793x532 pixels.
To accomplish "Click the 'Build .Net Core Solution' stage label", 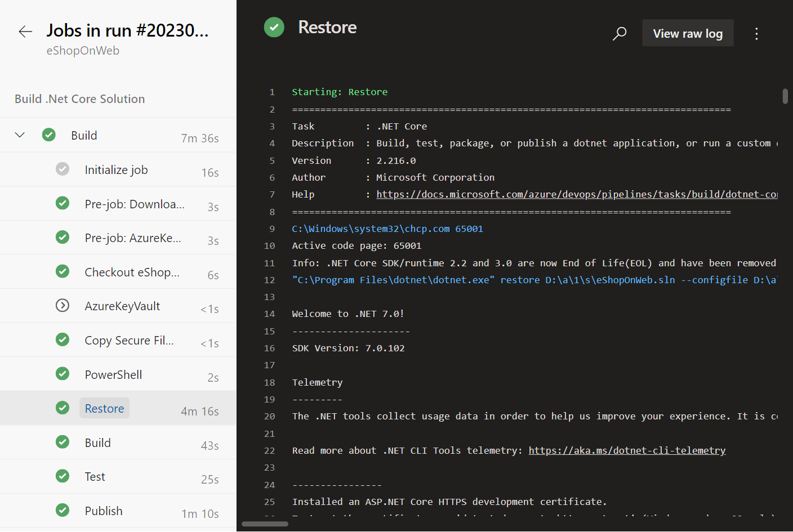I will click(x=79, y=99).
